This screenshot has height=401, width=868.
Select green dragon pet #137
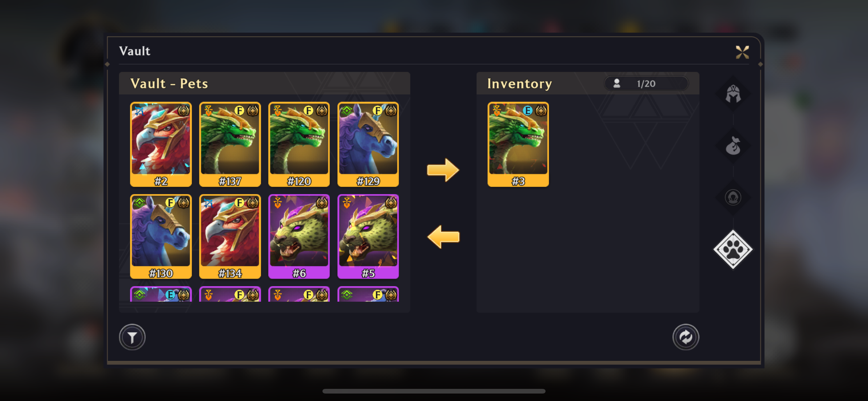[x=230, y=144]
